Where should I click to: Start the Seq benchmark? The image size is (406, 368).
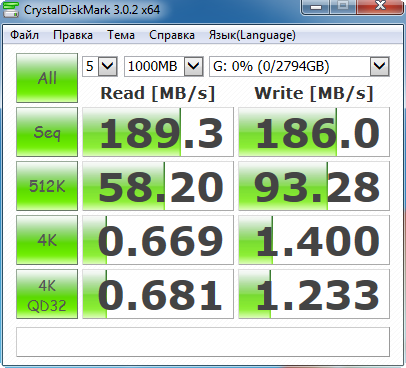pos(47,132)
